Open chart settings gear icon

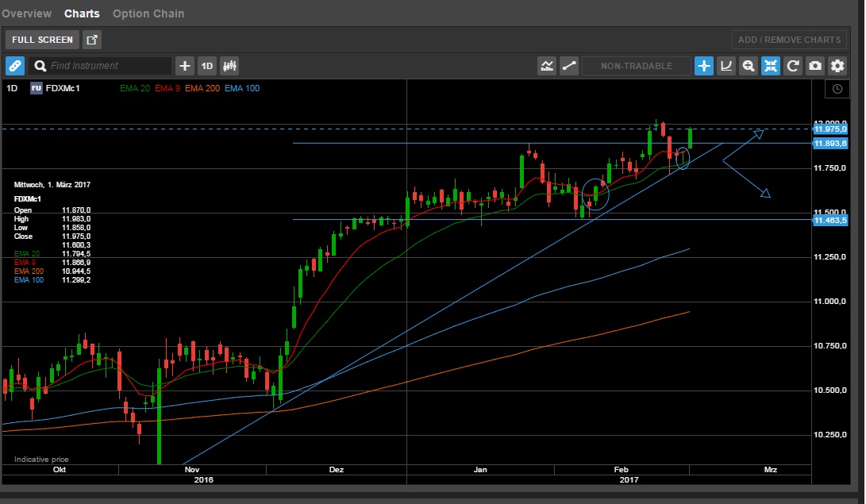(837, 66)
